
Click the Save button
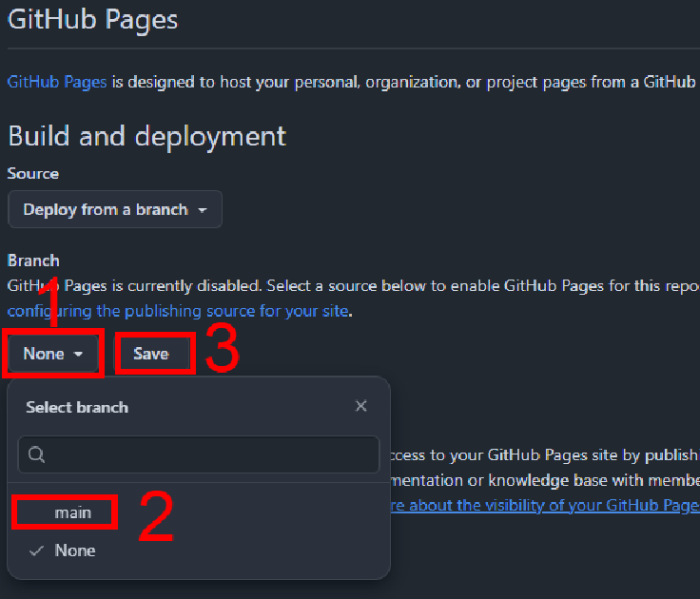click(151, 354)
